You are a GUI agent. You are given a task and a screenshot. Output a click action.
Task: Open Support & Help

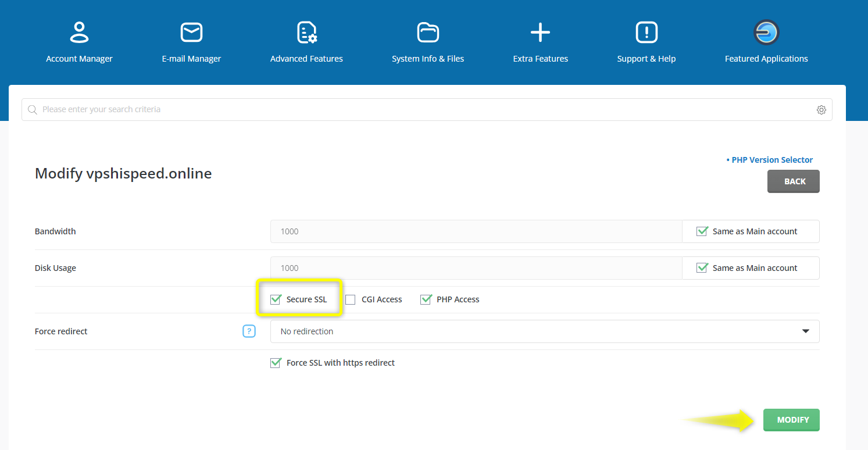point(646,41)
